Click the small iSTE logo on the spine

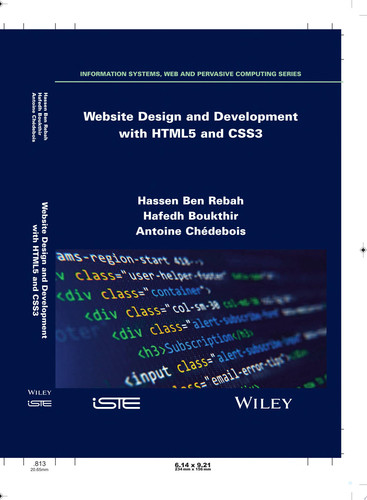[39, 404]
